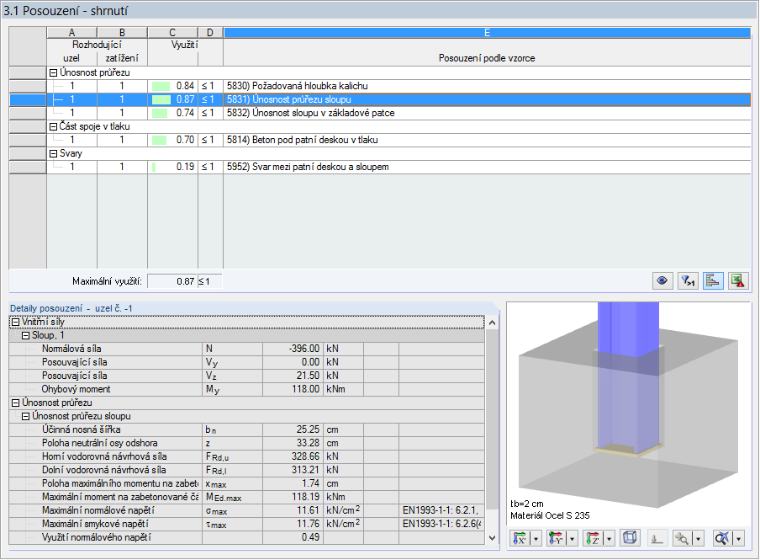Select row 5830 Požadovaná hloubka kalichu
Image resolution: width=760 pixels, height=560 pixels.
tap(380, 86)
